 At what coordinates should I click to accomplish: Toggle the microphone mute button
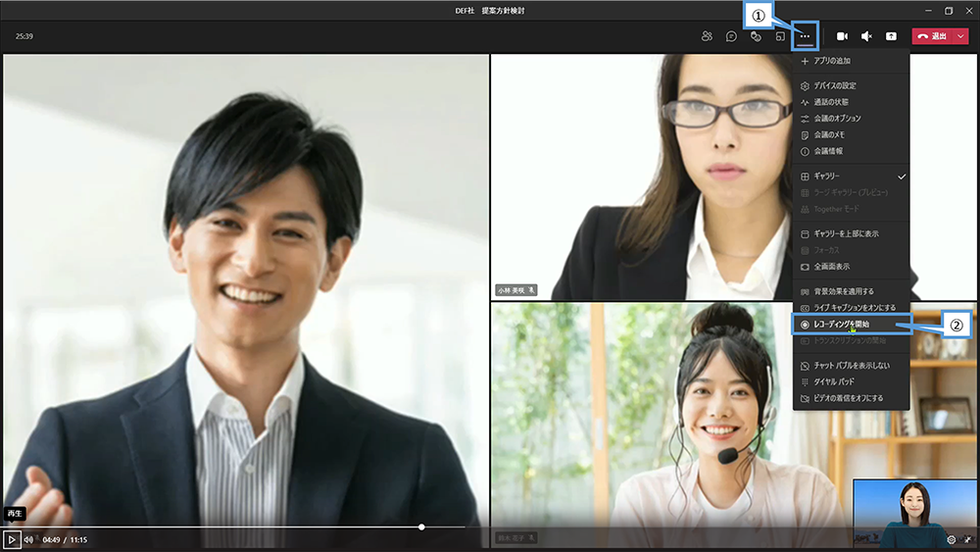coord(867,36)
